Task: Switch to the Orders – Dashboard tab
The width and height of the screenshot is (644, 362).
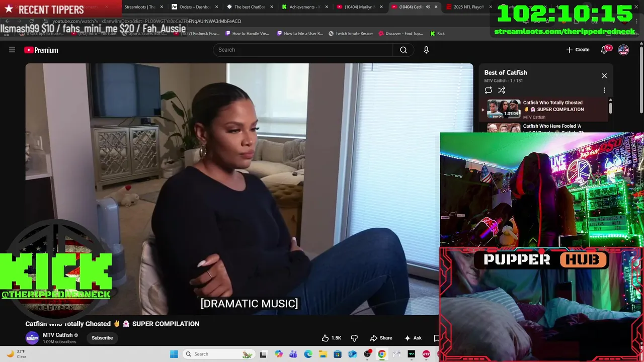Action: tap(194, 7)
